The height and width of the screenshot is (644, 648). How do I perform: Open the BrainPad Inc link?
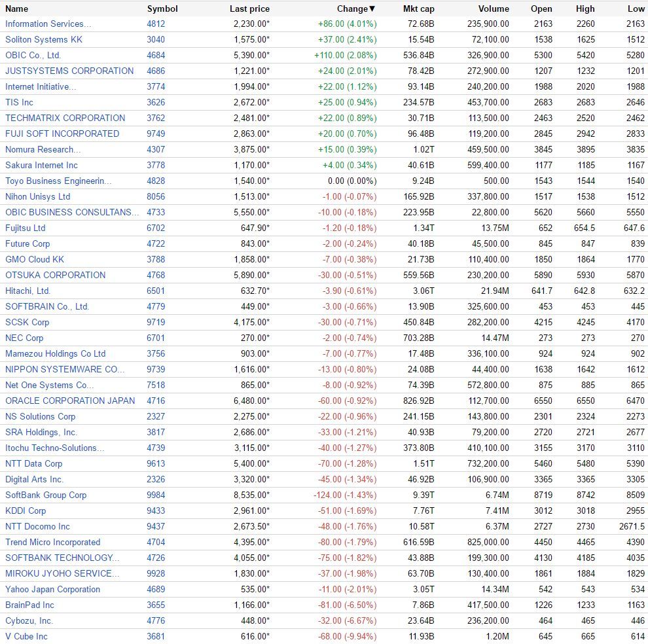click(x=29, y=605)
